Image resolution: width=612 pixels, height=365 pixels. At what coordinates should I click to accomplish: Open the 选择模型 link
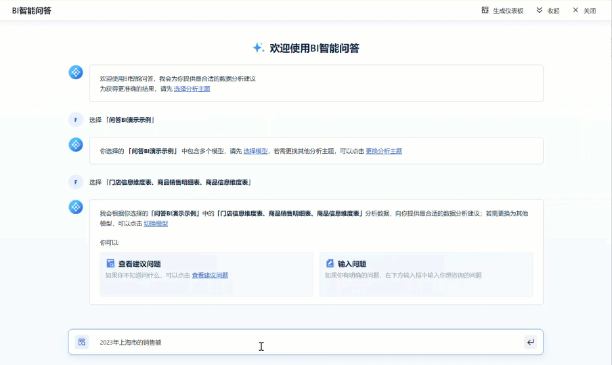tap(256, 151)
